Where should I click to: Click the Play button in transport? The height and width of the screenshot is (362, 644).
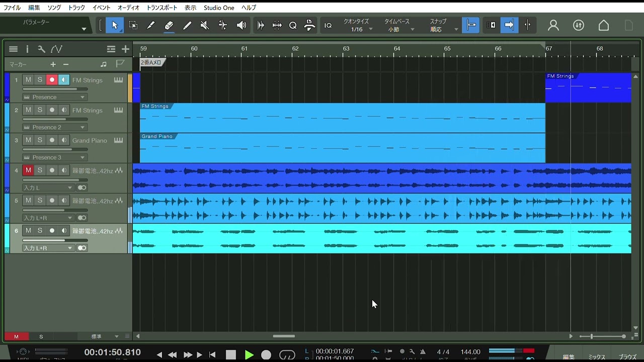249,355
